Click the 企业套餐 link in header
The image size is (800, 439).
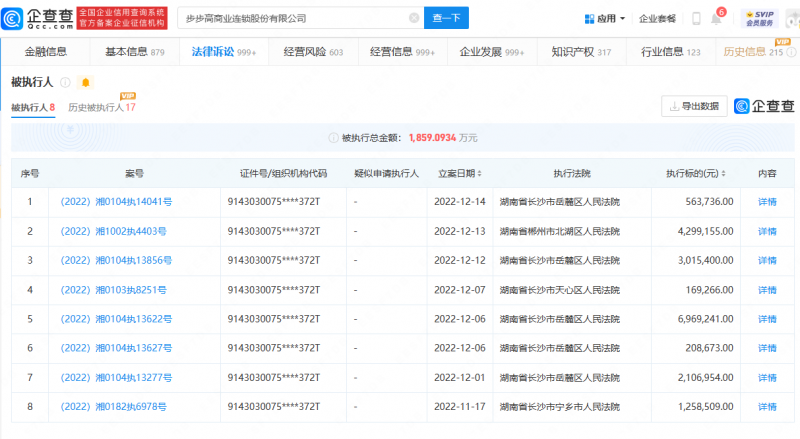[x=657, y=18]
